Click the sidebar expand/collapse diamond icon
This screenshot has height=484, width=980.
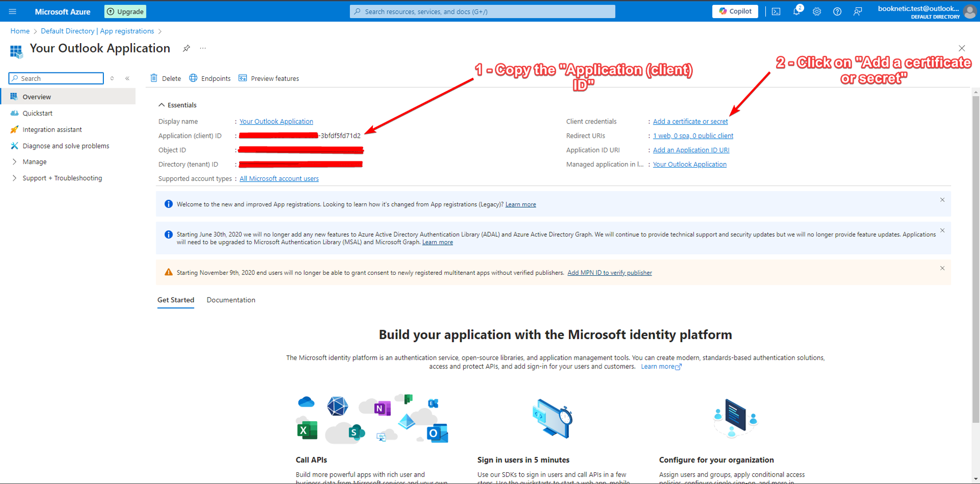(x=112, y=78)
